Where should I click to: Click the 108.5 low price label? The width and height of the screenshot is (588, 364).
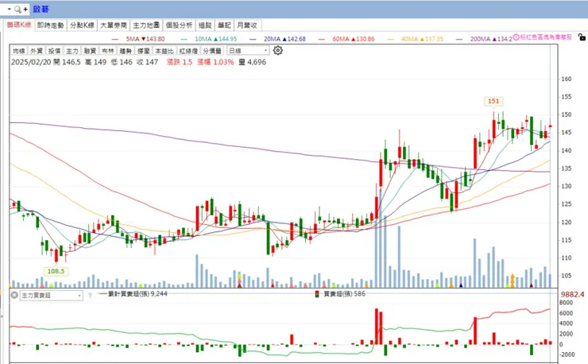56,271
